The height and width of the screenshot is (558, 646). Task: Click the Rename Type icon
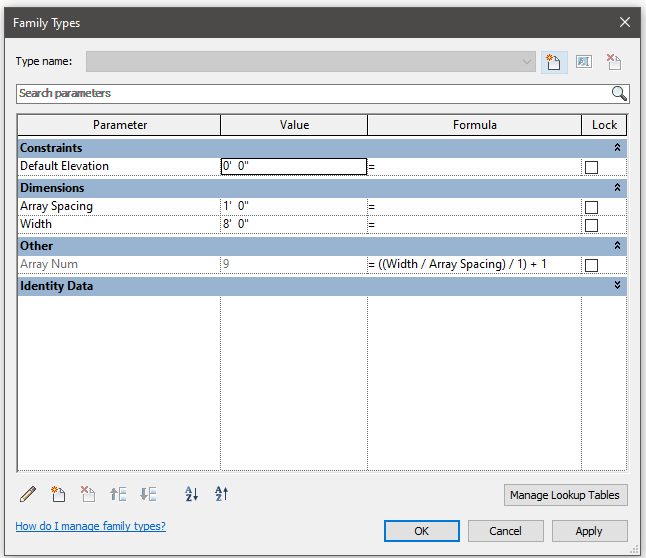[x=584, y=62]
